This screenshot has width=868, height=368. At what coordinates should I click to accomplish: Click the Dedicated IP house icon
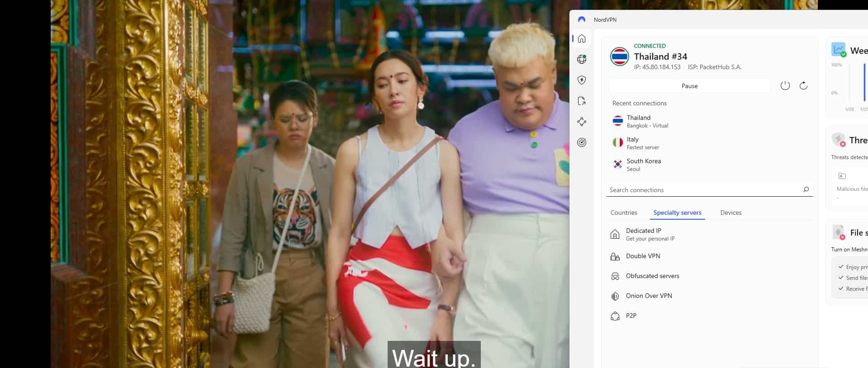point(615,234)
